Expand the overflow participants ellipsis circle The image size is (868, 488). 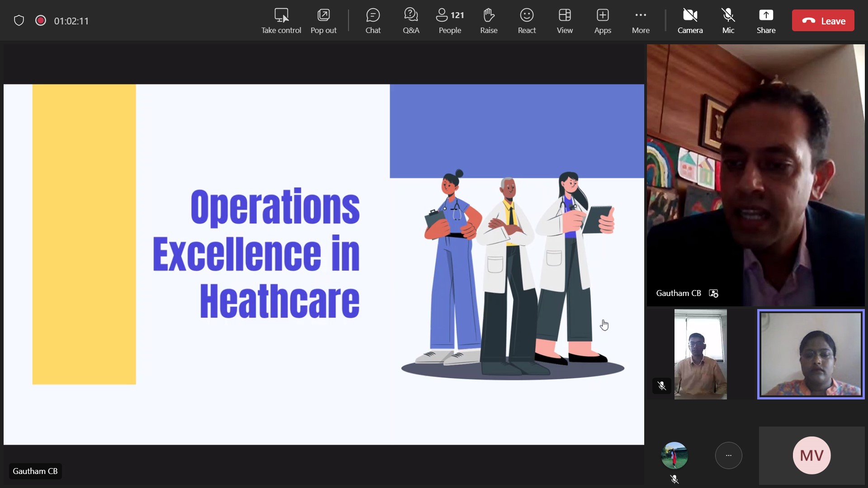pyautogui.click(x=728, y=455)
